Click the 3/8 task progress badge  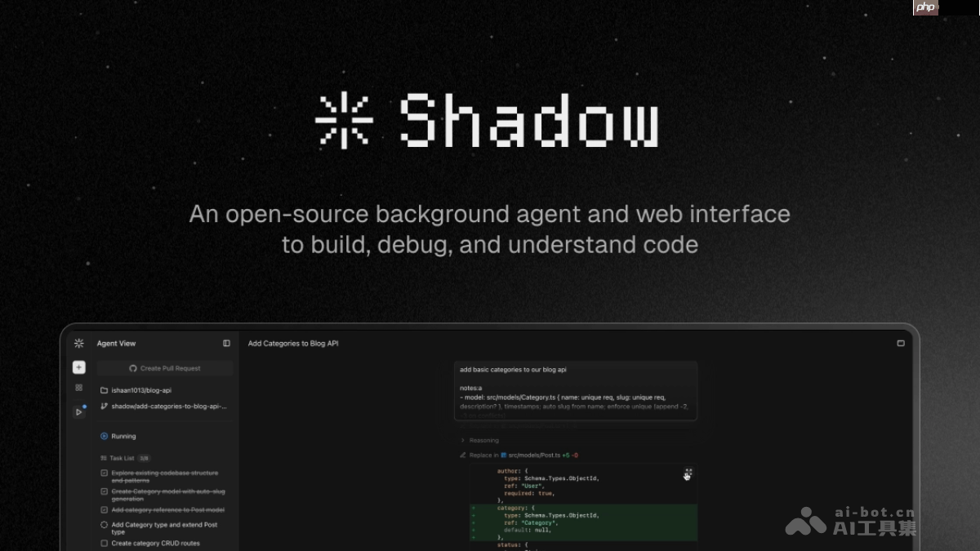pyautogui.click(x=143, y=457)
